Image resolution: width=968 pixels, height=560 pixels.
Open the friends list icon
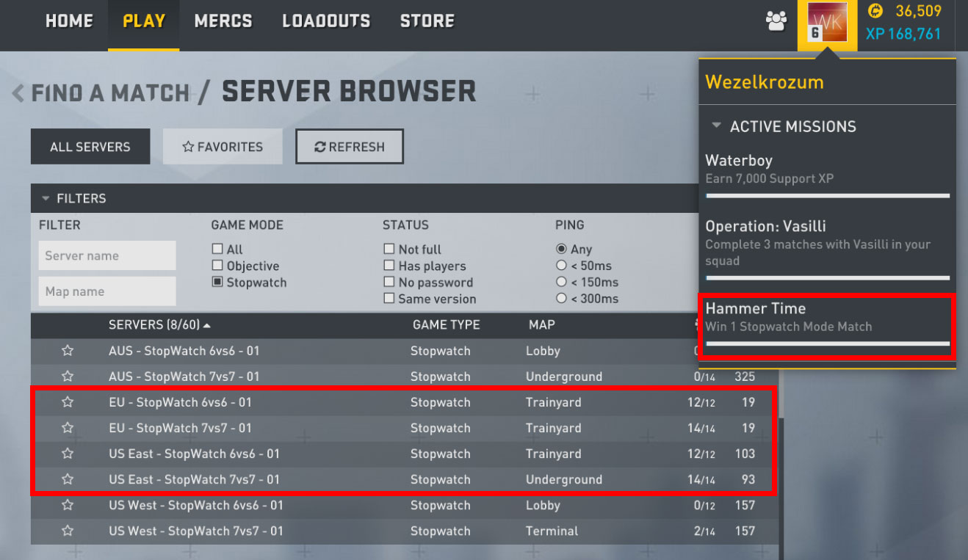click(776, 21)
